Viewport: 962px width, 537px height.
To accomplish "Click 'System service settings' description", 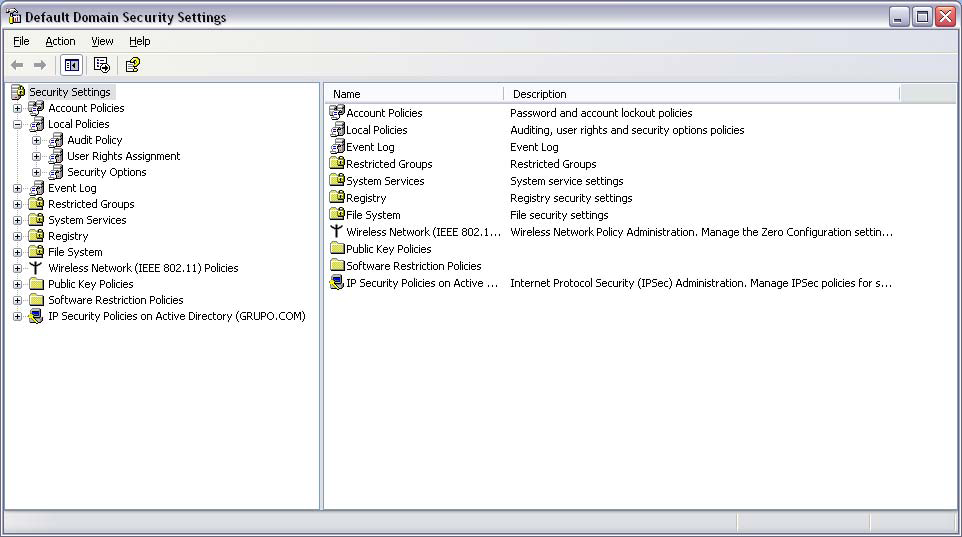I will 567,181.
